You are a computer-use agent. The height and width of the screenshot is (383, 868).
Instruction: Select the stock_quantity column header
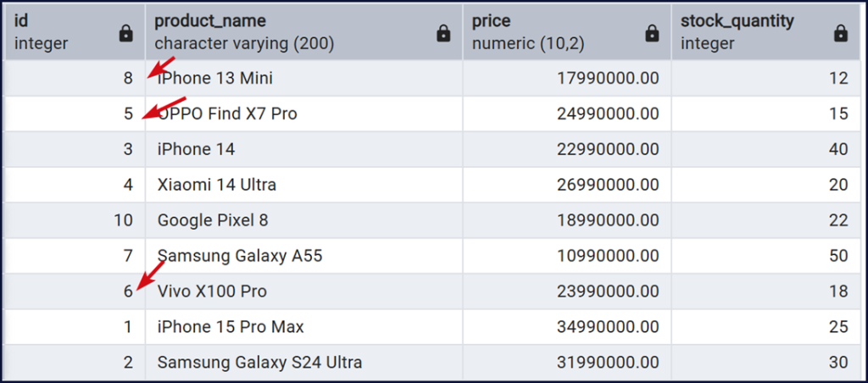[x=746, y=31]
